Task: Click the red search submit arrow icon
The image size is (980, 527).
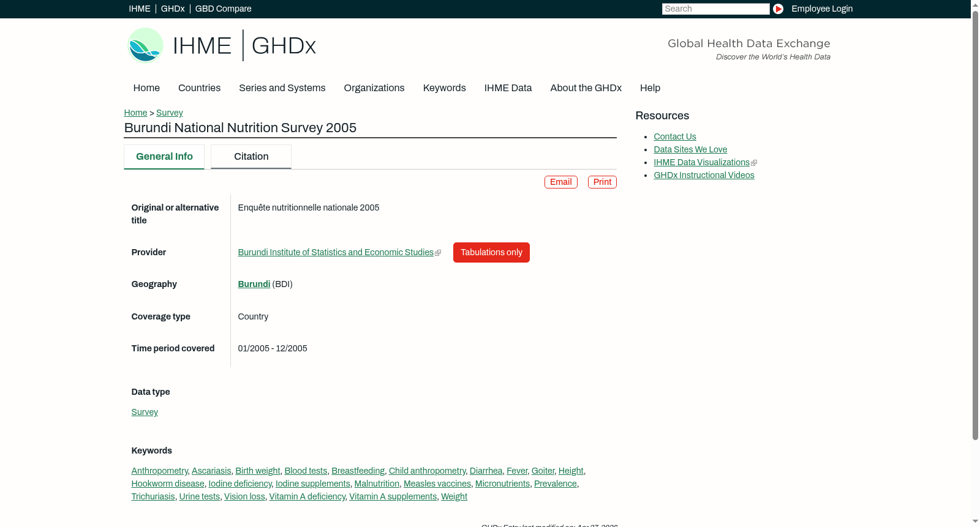Action: [778, 9]
